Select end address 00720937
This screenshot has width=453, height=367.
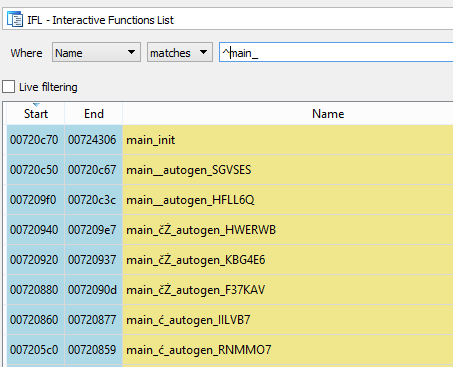(94, 260)
